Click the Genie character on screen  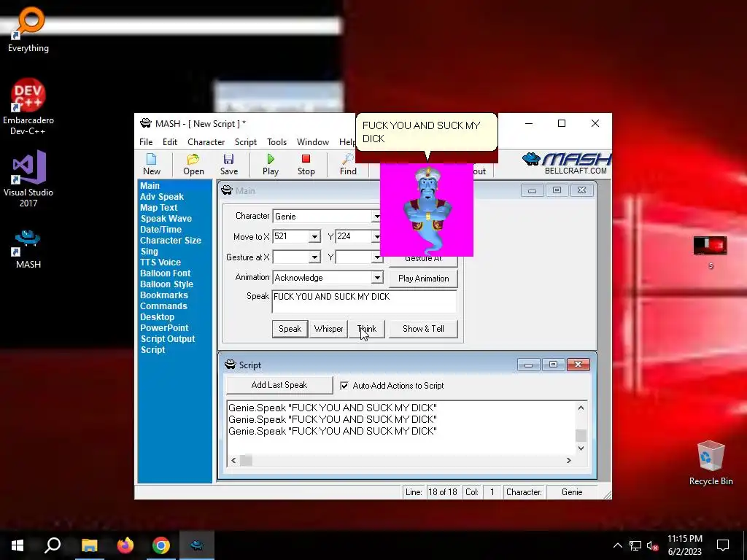pos(427,210)
